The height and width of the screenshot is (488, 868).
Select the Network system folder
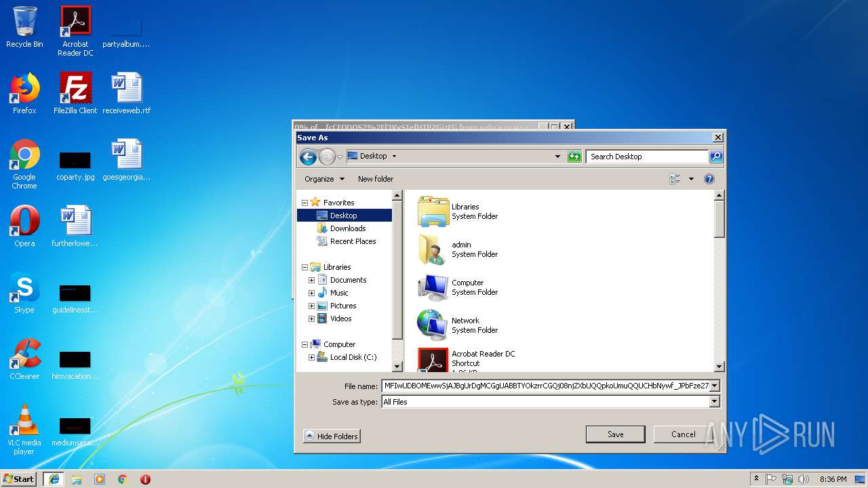click(458, 325)
